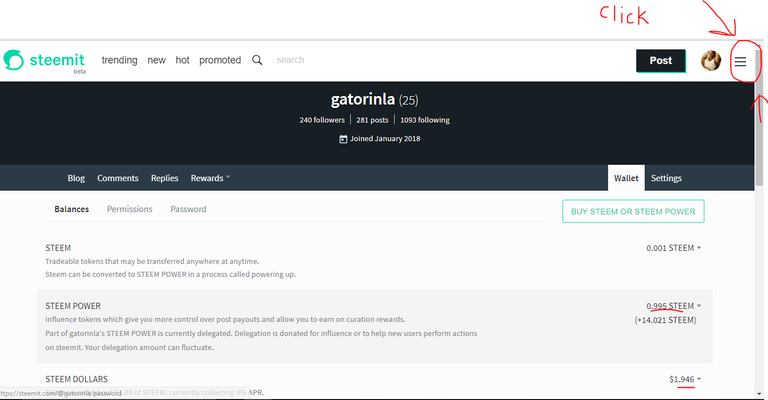Expand the Rewards dropdown

click(210, 178)
